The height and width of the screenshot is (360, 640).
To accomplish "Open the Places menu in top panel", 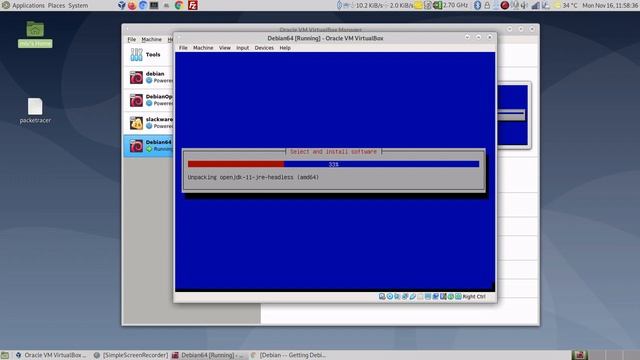I will pos(56,5).
